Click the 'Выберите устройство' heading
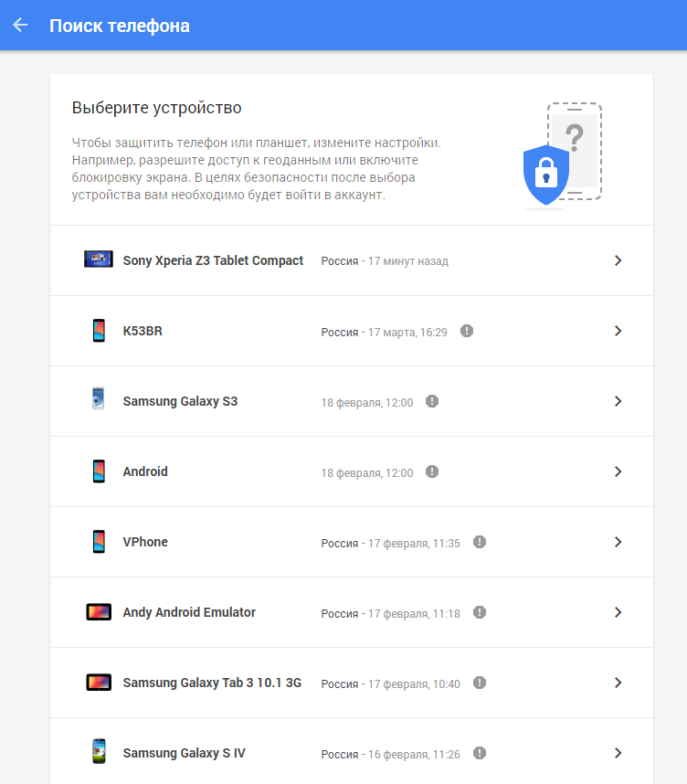687x784 pixels. (x=156, y=108)
